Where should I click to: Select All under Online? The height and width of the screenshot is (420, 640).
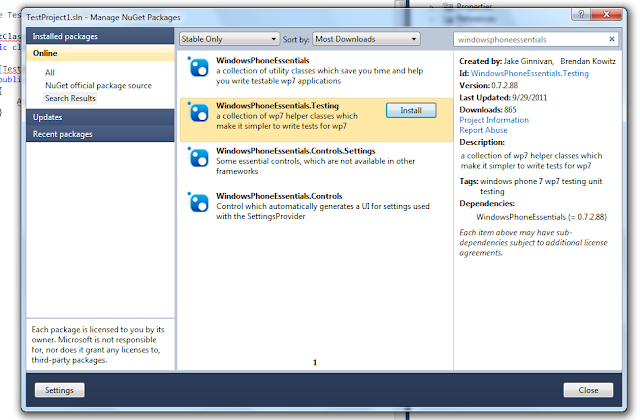coord(50,73)
